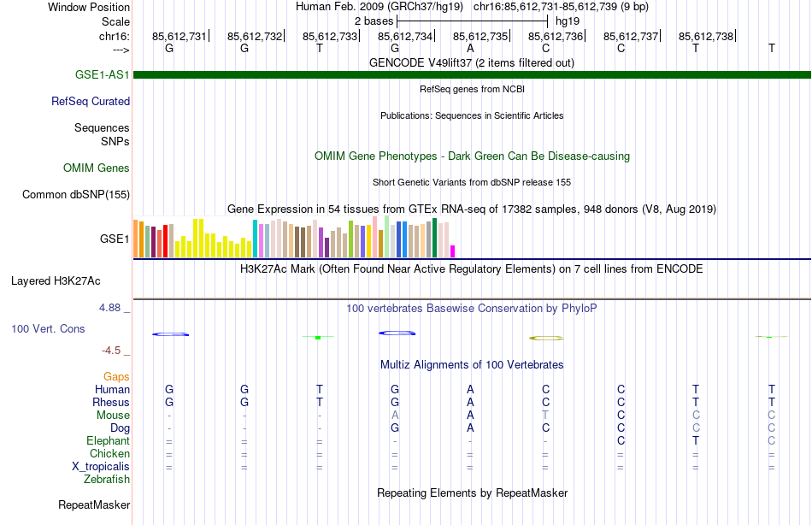
Task: Select the Human alignment row label
Action: [112, 389]
